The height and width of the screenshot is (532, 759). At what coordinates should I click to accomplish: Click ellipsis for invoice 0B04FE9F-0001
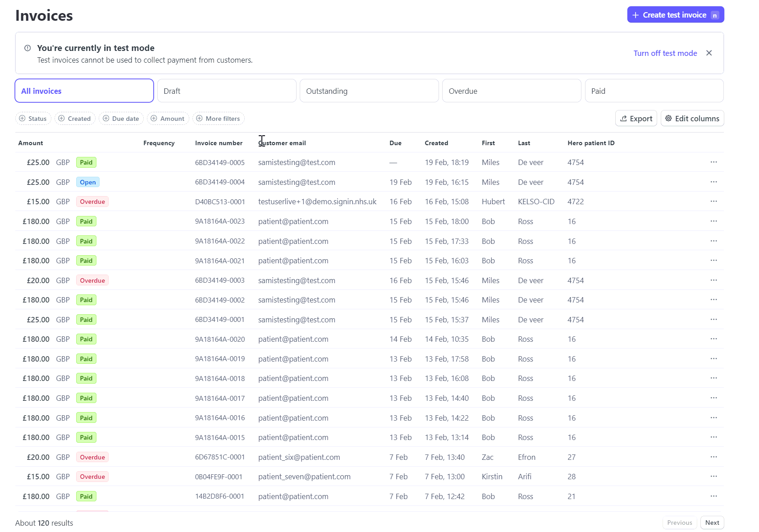[713, 477]
